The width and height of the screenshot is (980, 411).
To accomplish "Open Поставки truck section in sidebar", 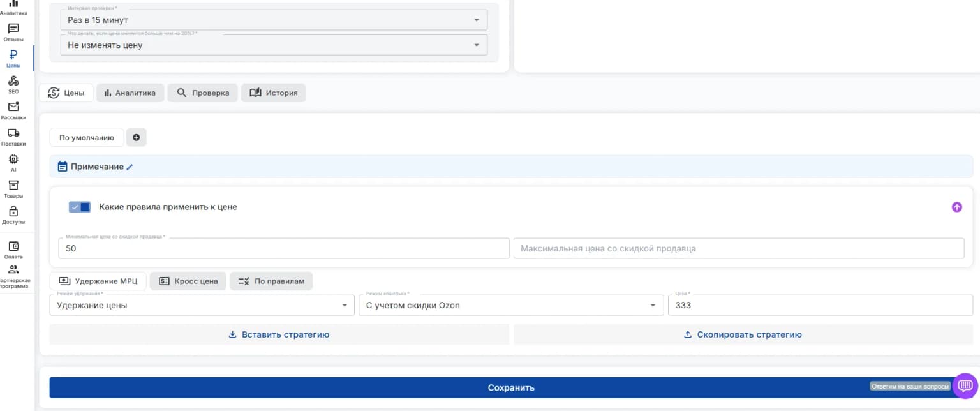I will (13, 137).
